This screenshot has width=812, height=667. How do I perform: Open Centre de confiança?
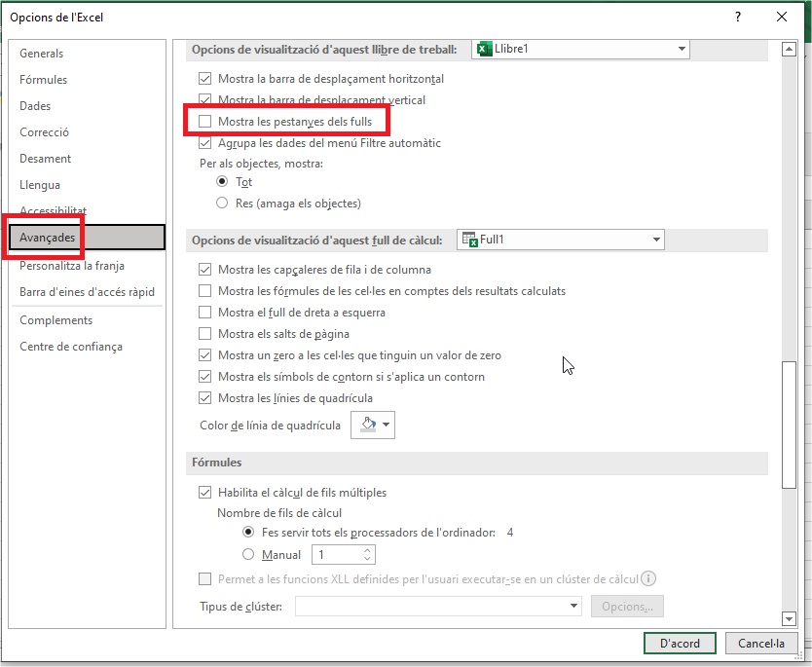pyautogui.click(x=71, y=347)
